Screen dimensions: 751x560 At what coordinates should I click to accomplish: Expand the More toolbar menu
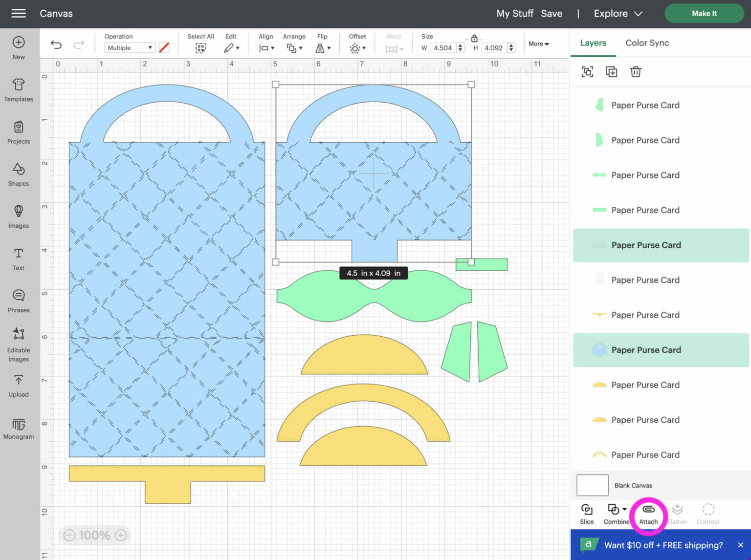(538, 44)
